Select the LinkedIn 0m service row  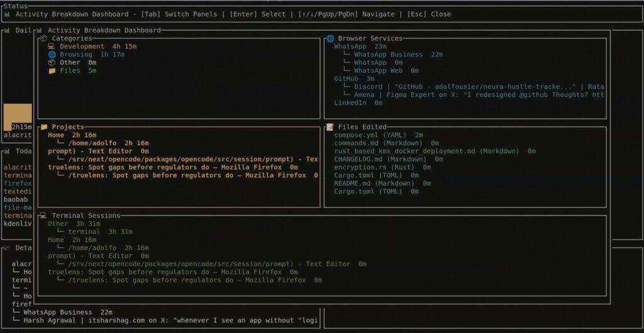click(x=359, y=102)
